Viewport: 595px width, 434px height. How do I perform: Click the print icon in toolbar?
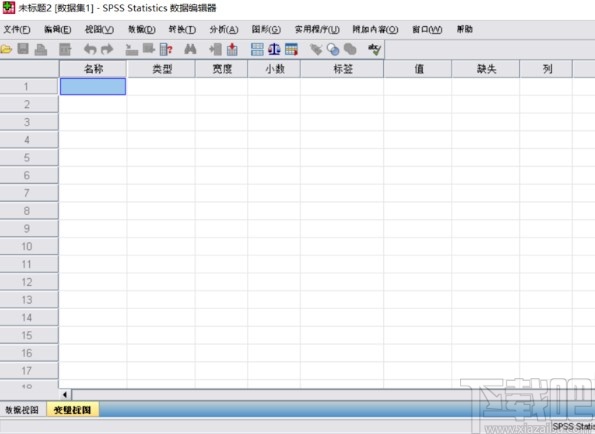[x=41, y=50]
